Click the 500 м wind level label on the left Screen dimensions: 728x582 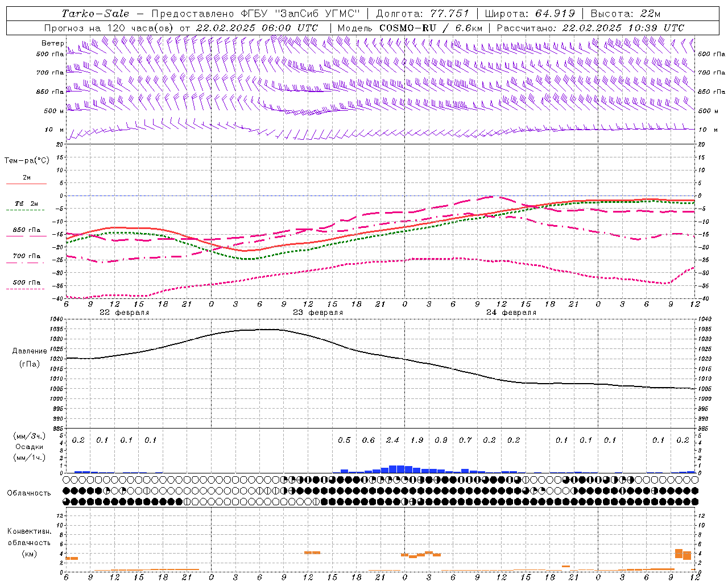pyautogui.click(x=55, y=111)
